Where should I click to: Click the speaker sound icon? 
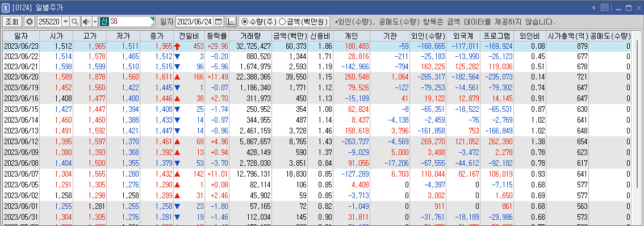click(86, 22)
